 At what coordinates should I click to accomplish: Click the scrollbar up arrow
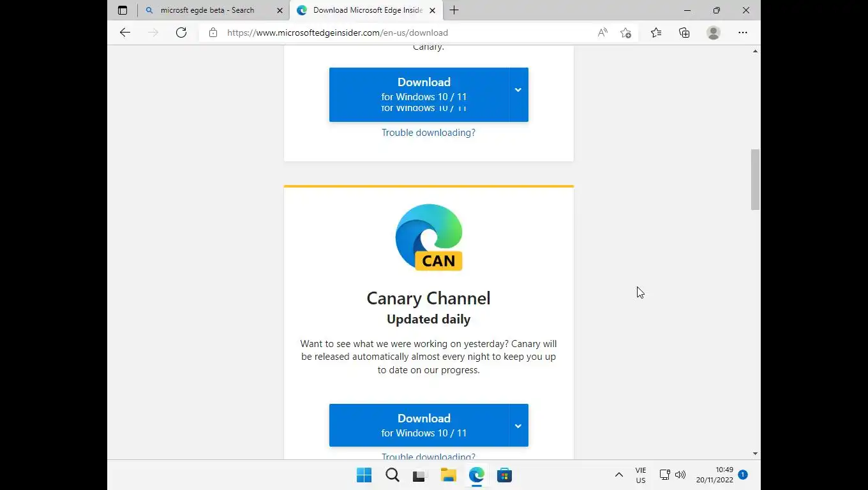[x=756, y=50]
